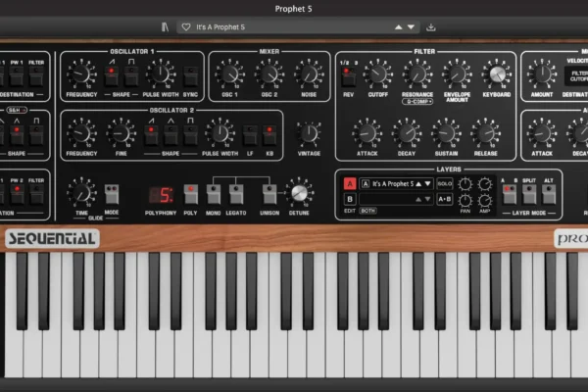This screenshot has height=392, width=588.
Task: Click the filter Cutoff knob
Action: (378, 73)
